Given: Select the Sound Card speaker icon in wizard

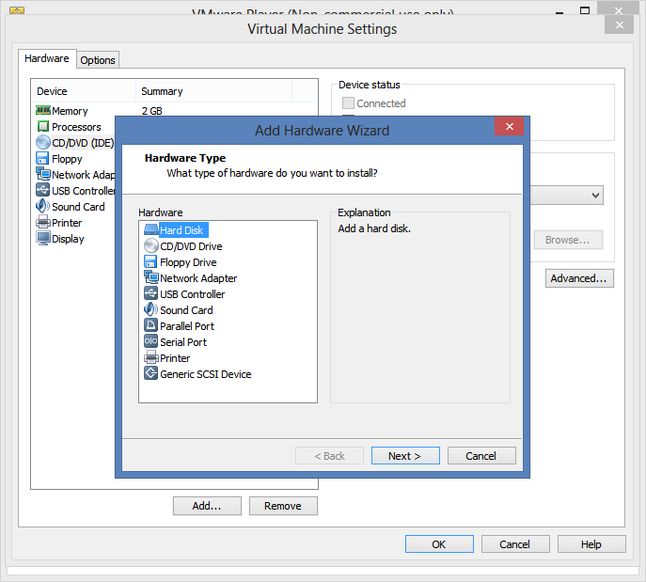Looking at the screenshot, I should [151, 309].
